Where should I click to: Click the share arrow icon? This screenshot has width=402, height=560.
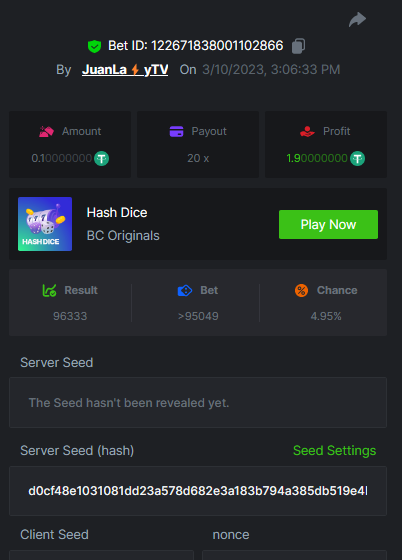357,20
